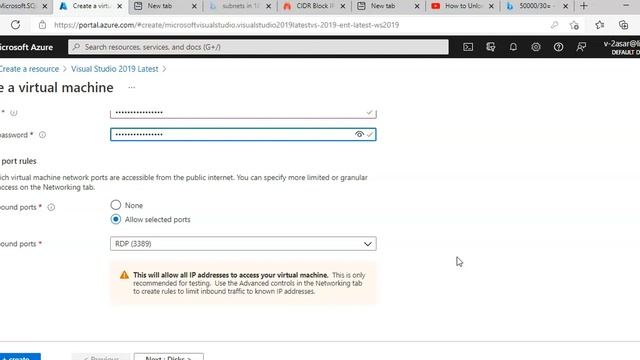Screen dimensions: 640x360
Task: Reveal password with eye icon
Action: coord(359,134)
